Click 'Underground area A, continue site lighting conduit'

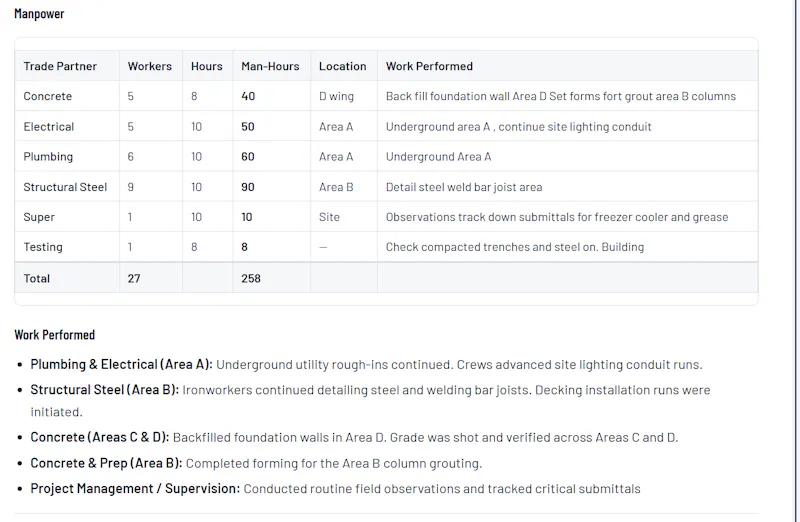point(518,127)
